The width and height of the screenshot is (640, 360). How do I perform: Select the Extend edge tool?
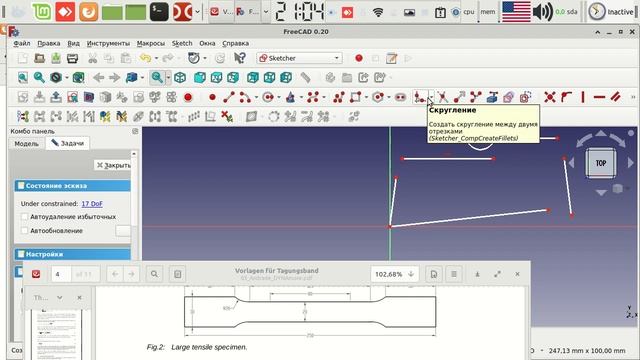coord(459,97)
